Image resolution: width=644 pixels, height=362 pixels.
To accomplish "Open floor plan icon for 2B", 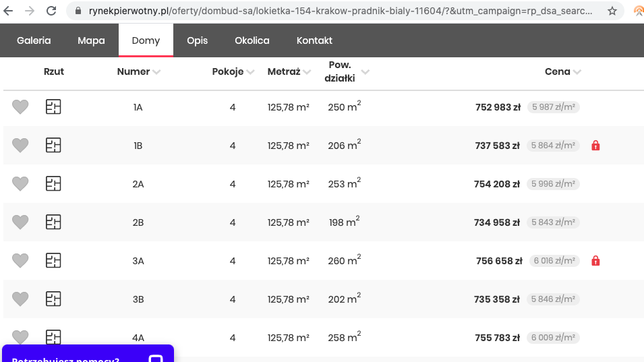I will click(x=53, y=222).
